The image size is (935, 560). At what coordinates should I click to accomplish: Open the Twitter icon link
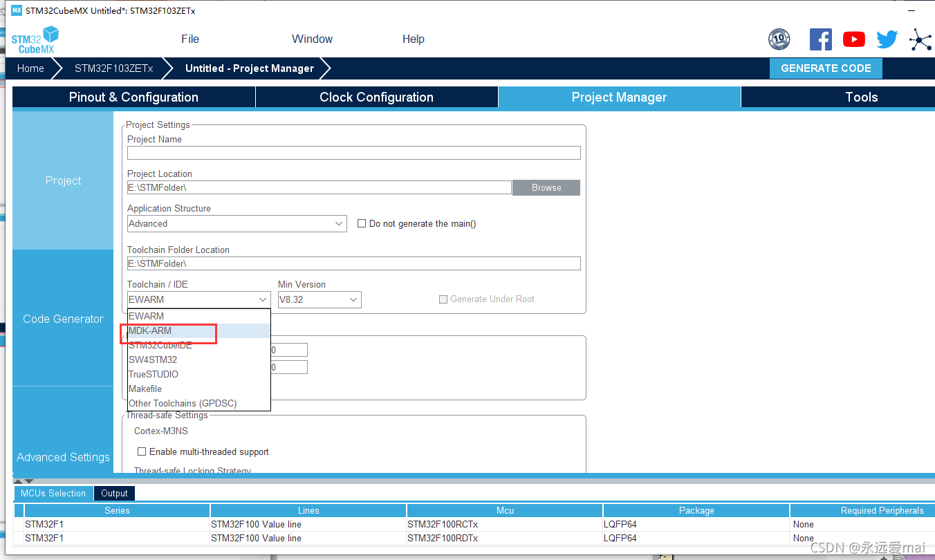click(887, 39)
